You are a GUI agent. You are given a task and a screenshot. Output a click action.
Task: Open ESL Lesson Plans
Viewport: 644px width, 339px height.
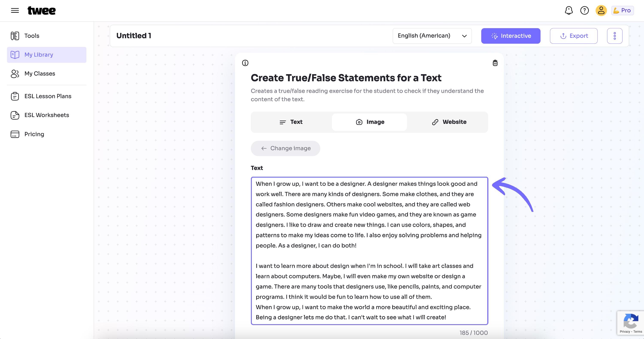(x=47, y=96)
